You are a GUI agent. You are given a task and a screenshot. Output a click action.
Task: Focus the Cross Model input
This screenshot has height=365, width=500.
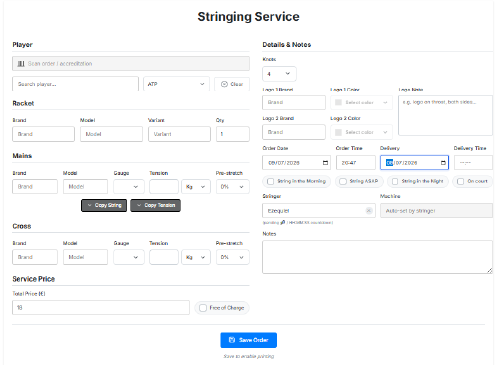click(x=85, y=257)
